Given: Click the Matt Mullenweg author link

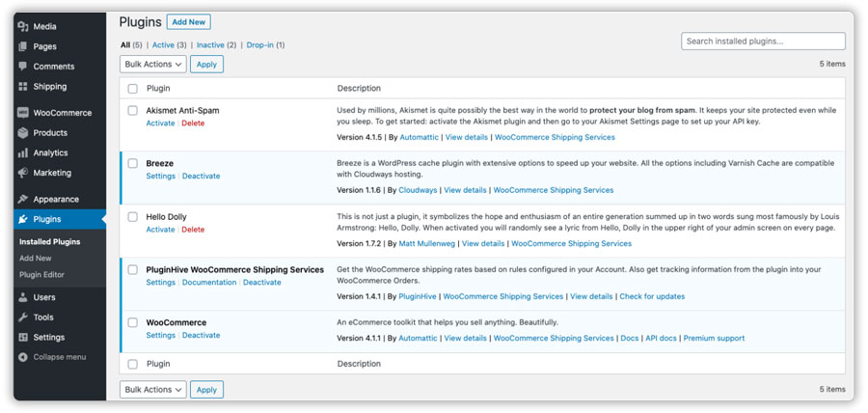Looking at the screenshot, I should 427,243.
